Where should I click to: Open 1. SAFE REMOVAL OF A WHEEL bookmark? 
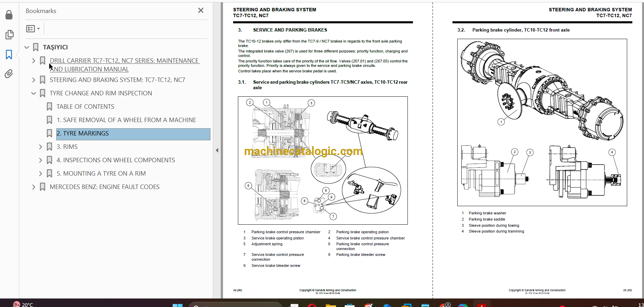pos(126,120)
